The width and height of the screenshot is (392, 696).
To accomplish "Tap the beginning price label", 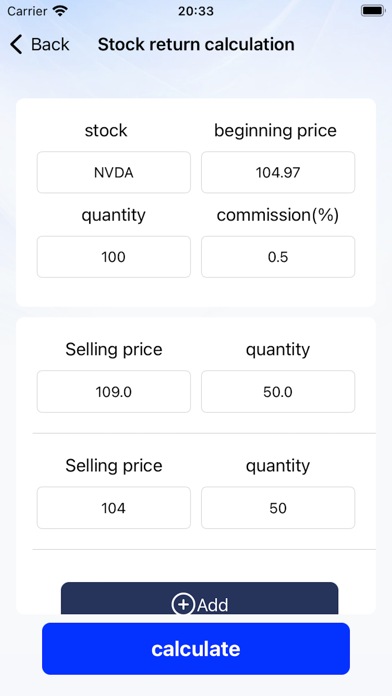I will pos(275,130).
